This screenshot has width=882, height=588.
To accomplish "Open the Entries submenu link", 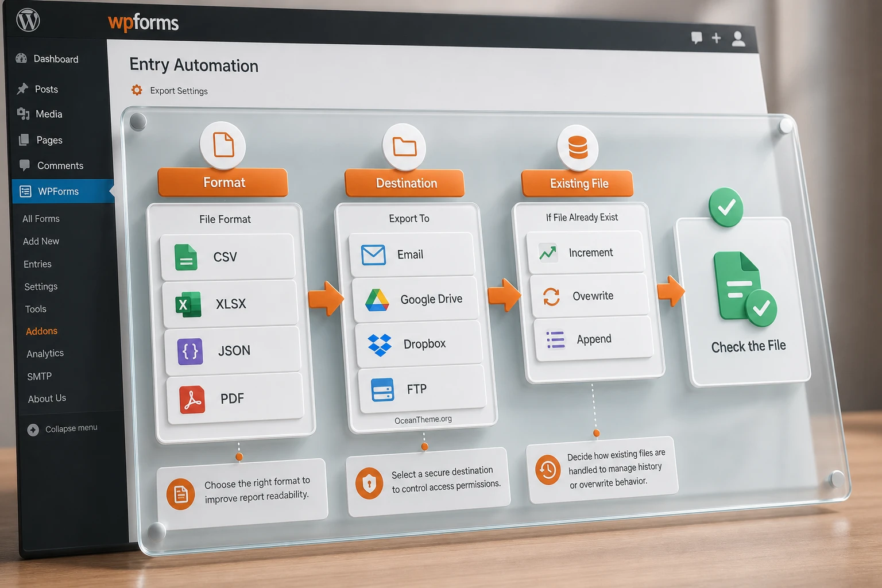I will click(x=37, y=264).
